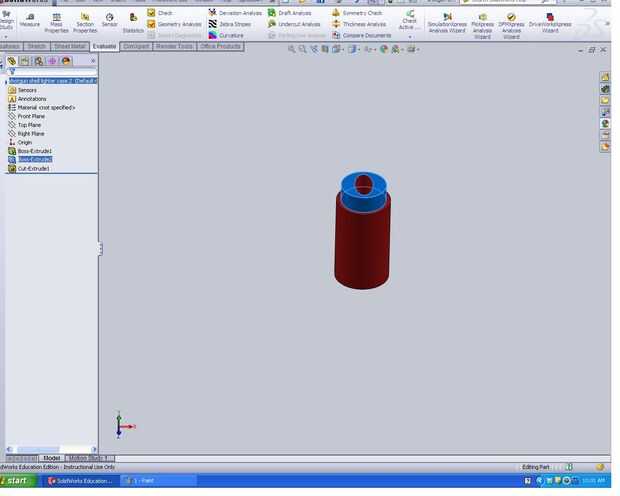
Task: Open the Display Style dropdown
Action: (x=354, y=49)
